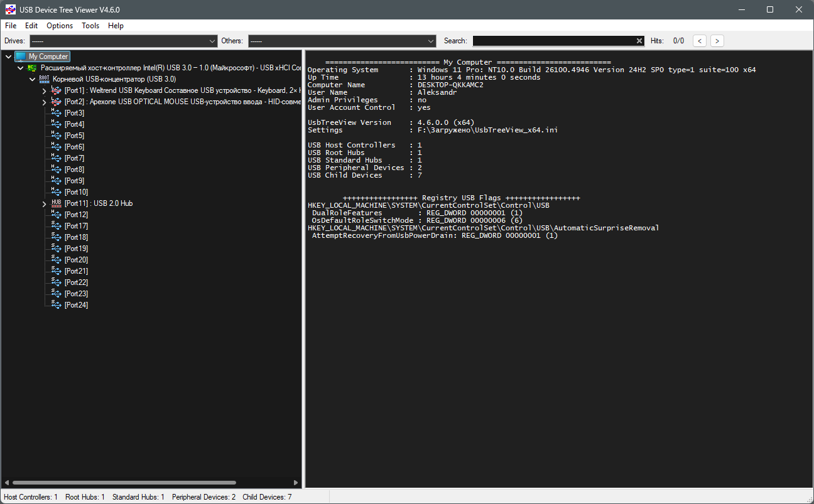
Task: Click Root Hubs: 1 in status bar
Action: tap(85, 497)
